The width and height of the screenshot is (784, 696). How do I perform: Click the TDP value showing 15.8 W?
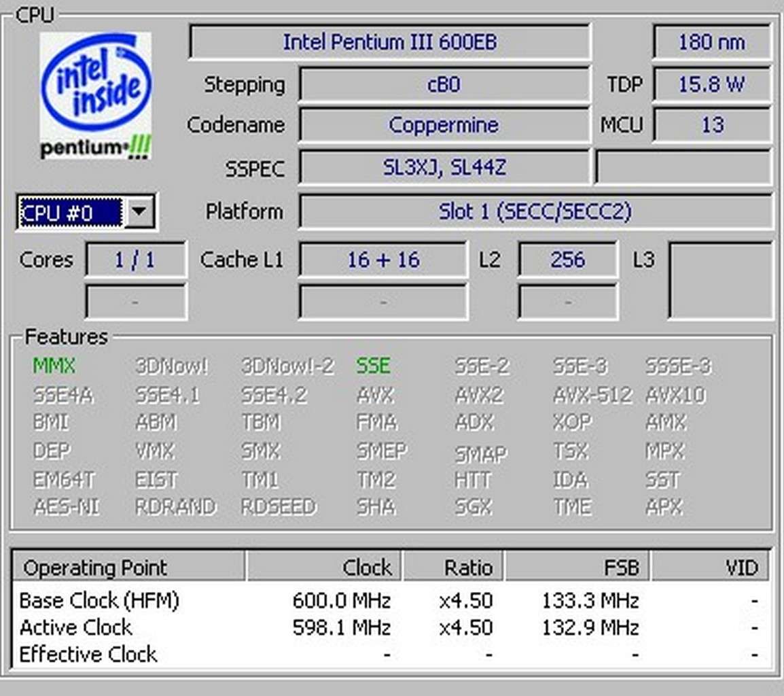coord(711,84)
